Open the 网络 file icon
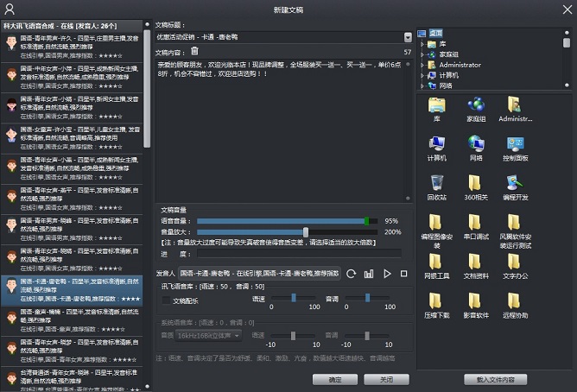Viewport: 577px width, 392px height. pos(476,149)
